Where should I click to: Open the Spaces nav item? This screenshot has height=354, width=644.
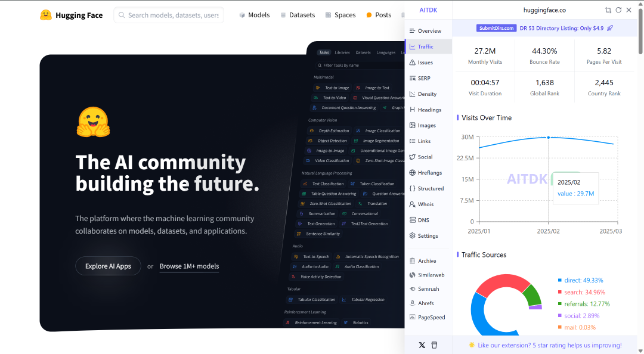[340, 15]
